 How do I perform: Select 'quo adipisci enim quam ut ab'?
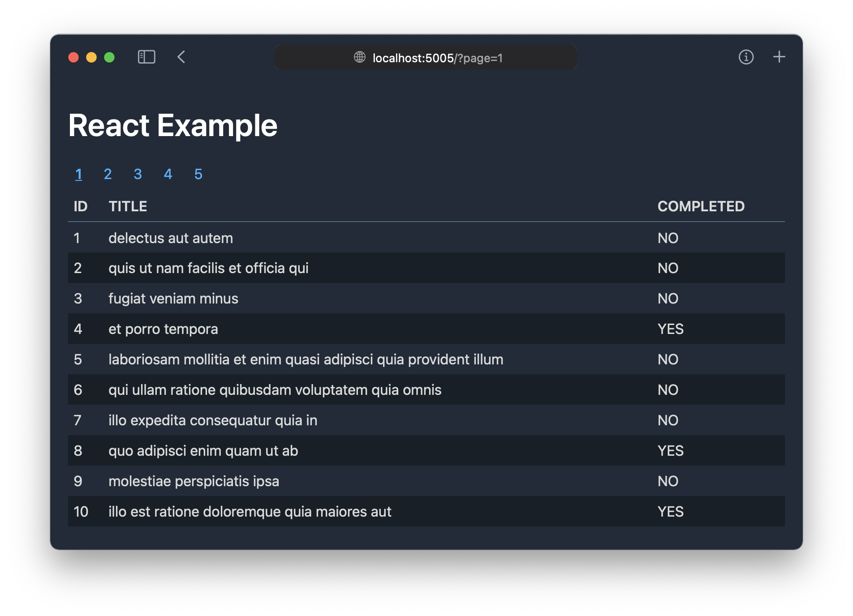203,451
